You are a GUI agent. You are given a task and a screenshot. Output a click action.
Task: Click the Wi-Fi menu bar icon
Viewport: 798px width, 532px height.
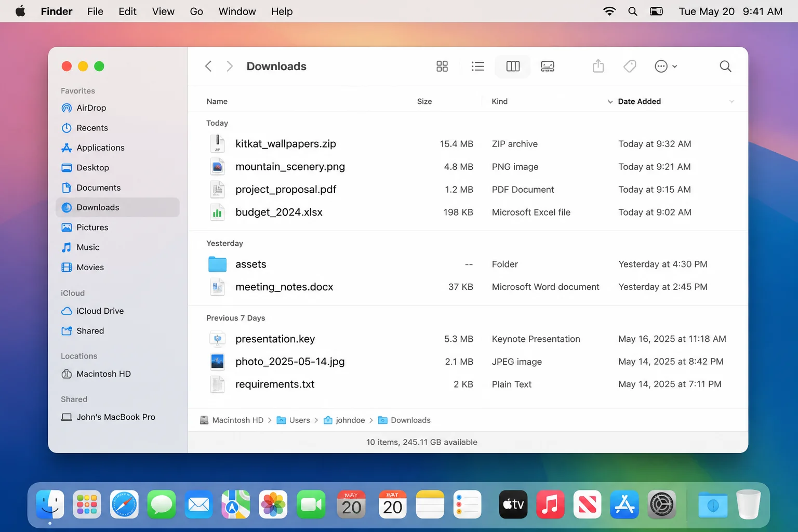pos(609,11)
